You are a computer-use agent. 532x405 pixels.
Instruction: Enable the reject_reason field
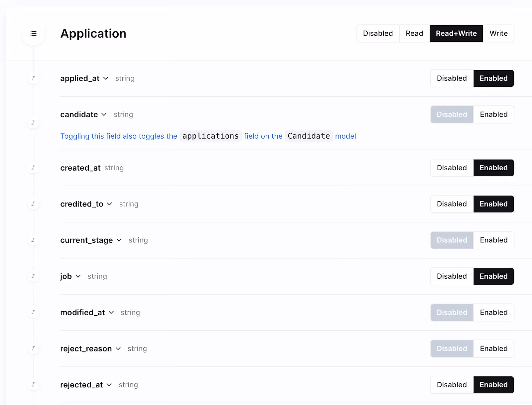(493, 349)
